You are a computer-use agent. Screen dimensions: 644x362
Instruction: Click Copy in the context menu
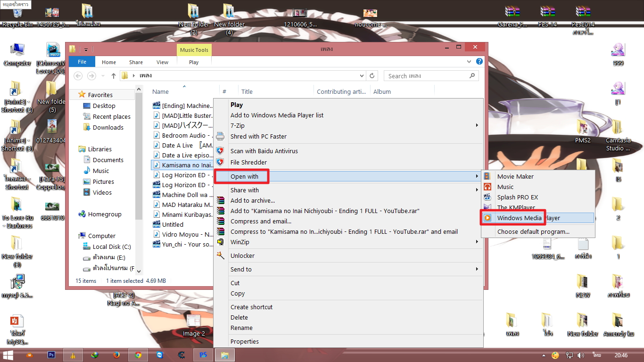pyautogui.click(x=238, y=293)
